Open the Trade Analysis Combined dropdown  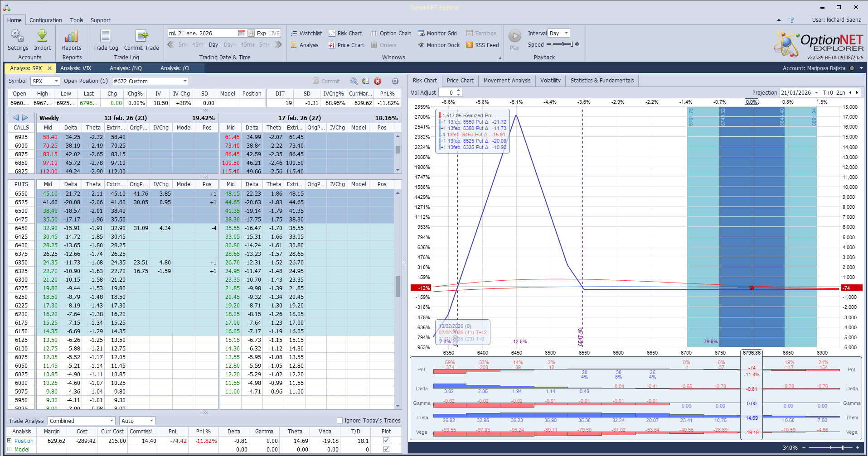point(112,421)
